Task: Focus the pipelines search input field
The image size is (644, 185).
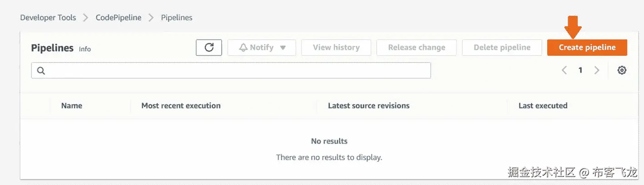Action: (236, 71)
